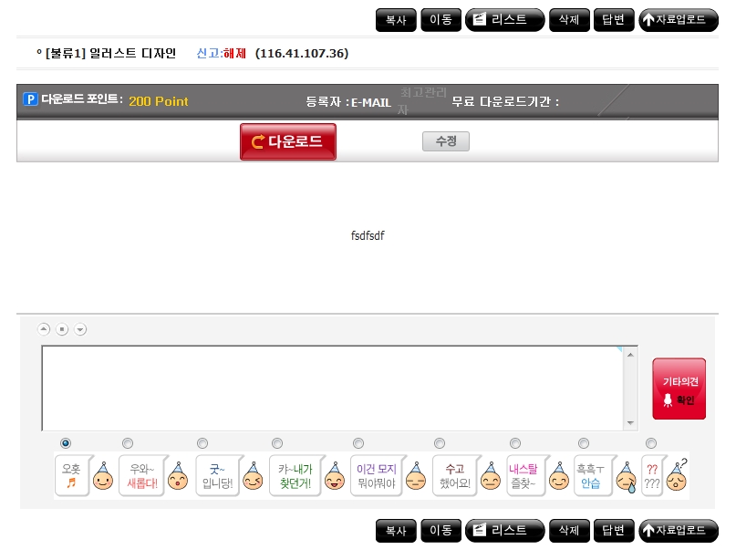Click the 수고 했어요! speech bubble
This screenshot has height=560, width=736.
[x=455, y=475]
